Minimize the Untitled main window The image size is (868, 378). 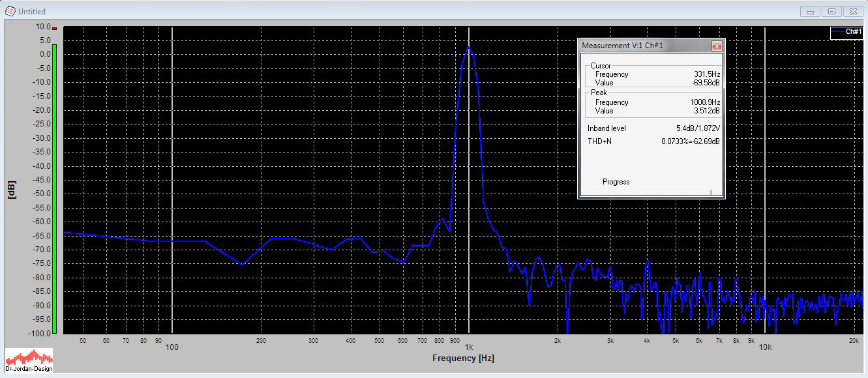pos(811,11)
